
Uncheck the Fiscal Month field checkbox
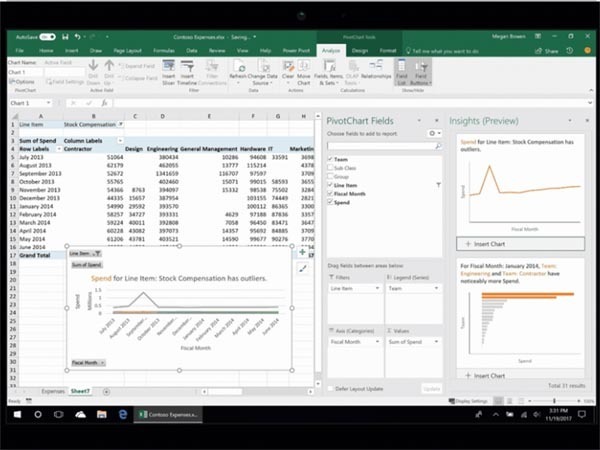coord(330,194)
